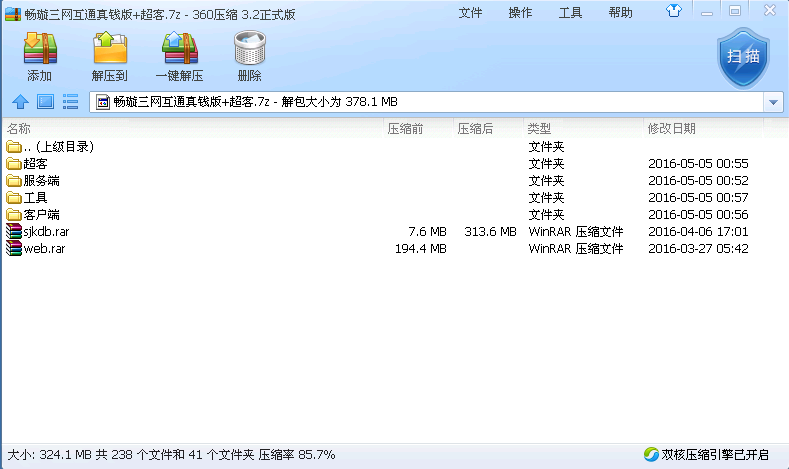Screen dimensions: 789x469
Task: Select the 超客 folder
Action: coord(35,164)
